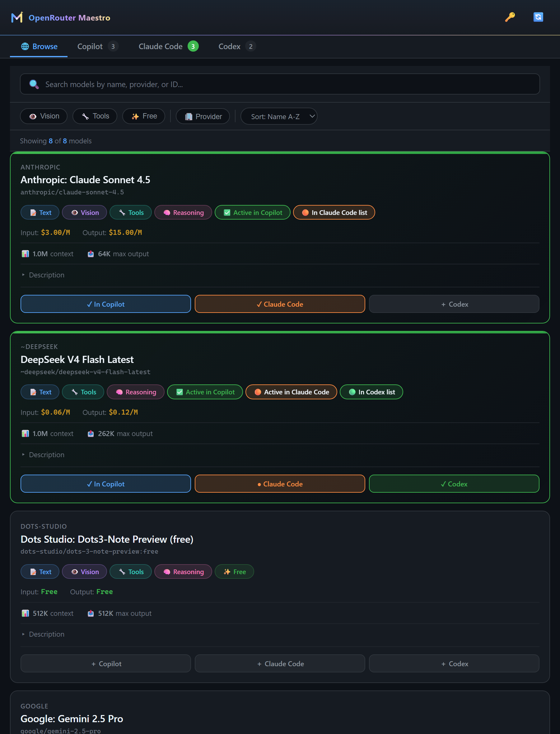The image size is (560, 734).
Task: Focus the model search input field
Action: [280, 84]
